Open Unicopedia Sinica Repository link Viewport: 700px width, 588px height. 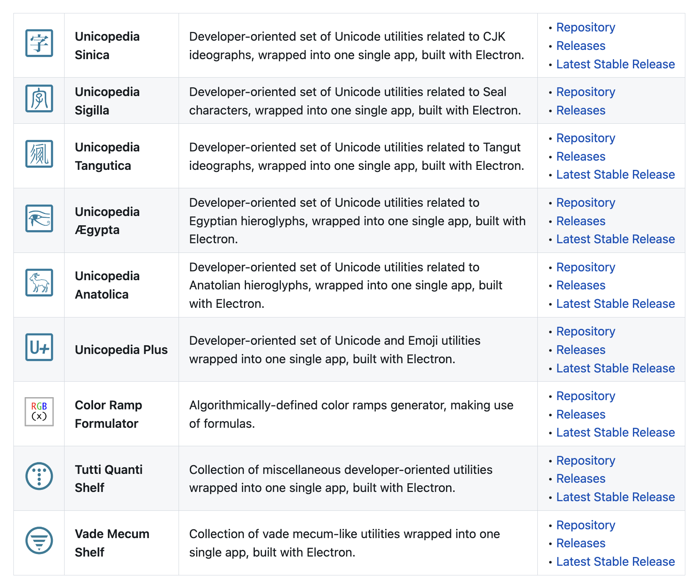pos(586,27)
